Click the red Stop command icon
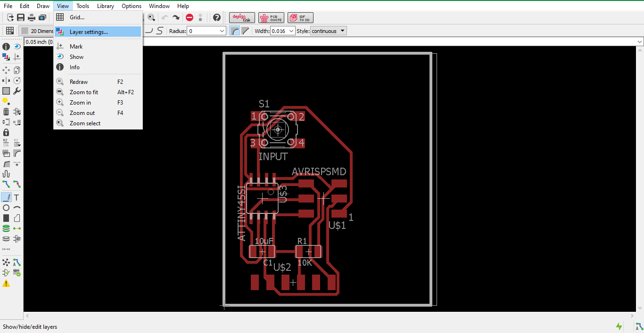 pos(190,17)
